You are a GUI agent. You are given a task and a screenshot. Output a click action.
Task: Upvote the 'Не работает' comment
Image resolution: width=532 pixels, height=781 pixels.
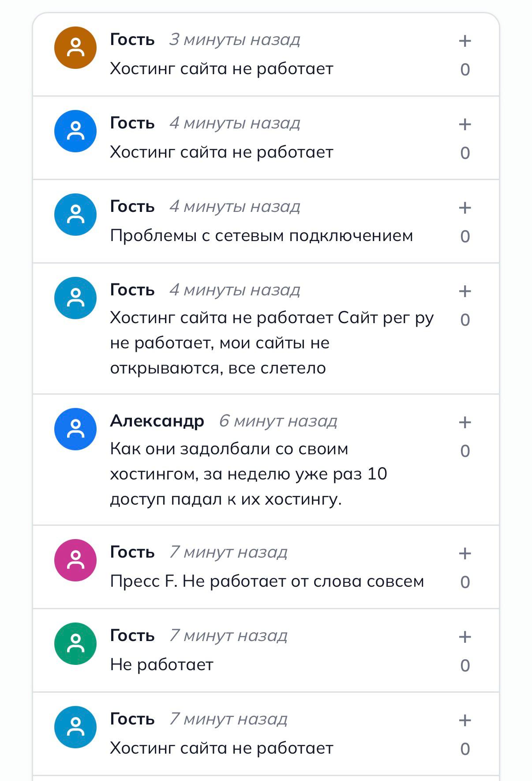[x=465, y=637]
